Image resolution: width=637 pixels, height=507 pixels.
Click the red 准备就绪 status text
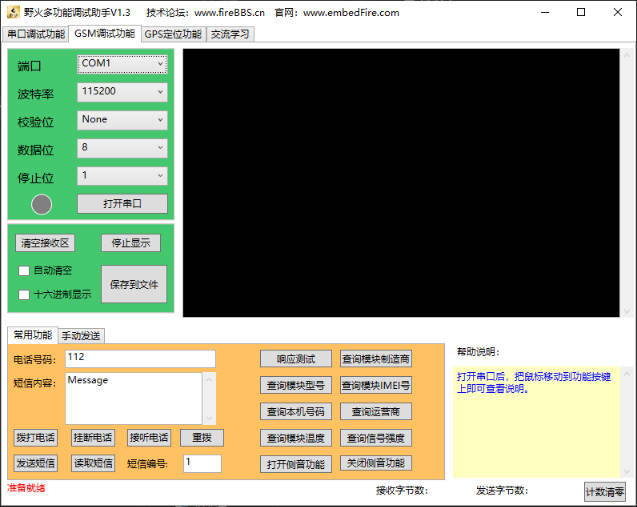tap(26, 488)
